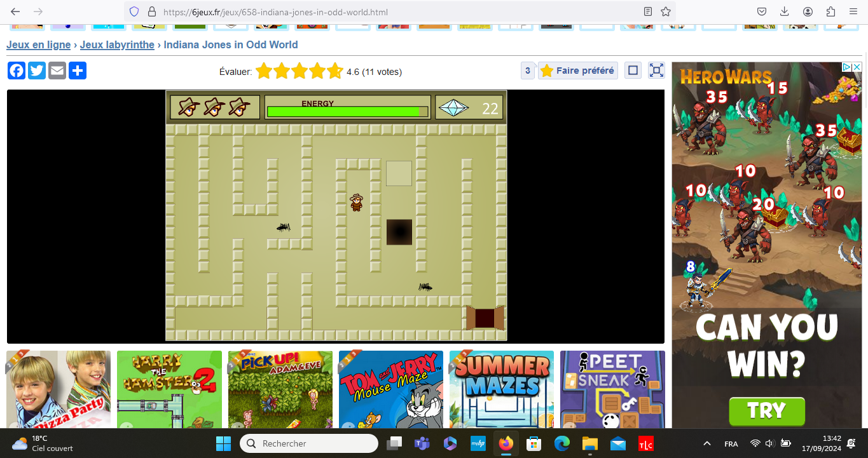Switch game to fullscreen mode
The width and height of the screenshot is (868, 458).
pyautogui.click(x=656, y=71)
